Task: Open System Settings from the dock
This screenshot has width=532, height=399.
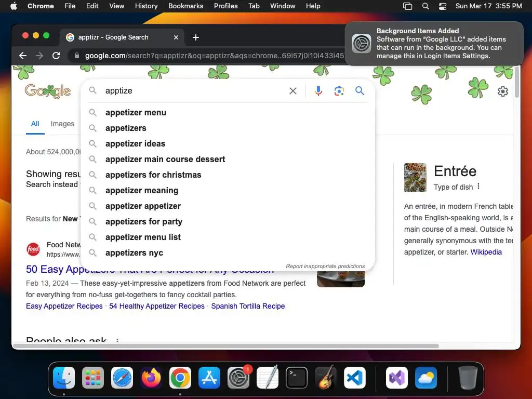Action: click(x=238, y=378)
